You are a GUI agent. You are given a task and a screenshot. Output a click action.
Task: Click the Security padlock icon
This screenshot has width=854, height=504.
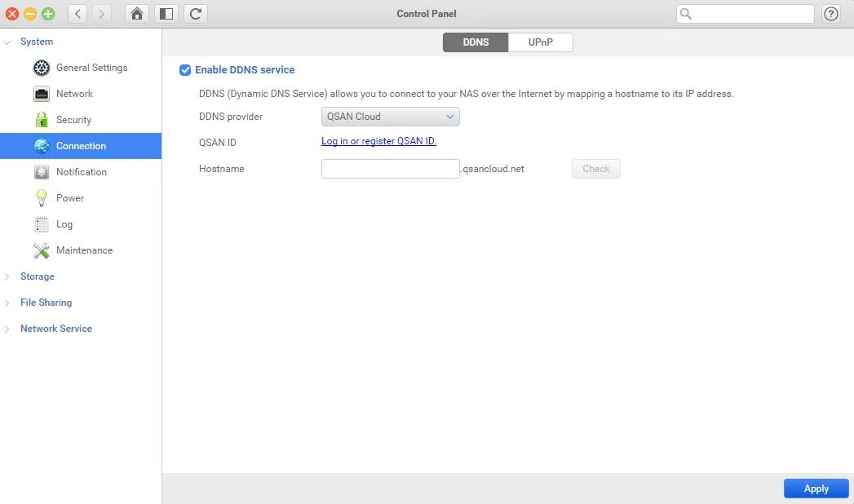tap(42, 120)
